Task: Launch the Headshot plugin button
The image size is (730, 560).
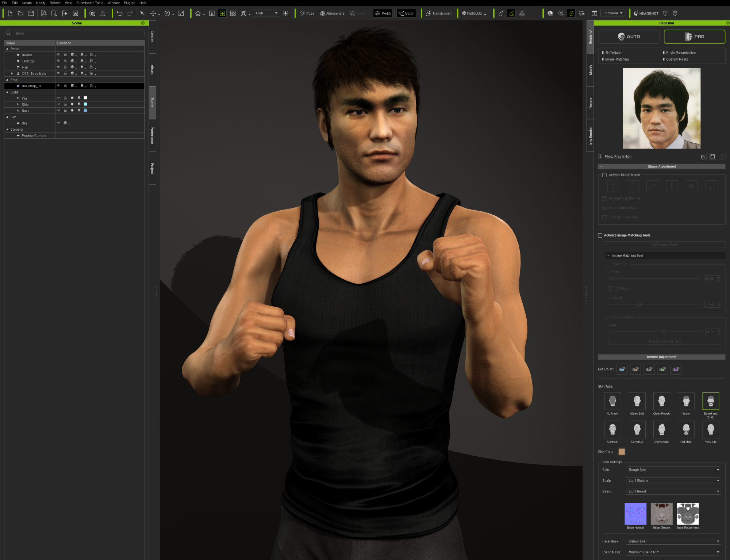Action: [646, 14]
